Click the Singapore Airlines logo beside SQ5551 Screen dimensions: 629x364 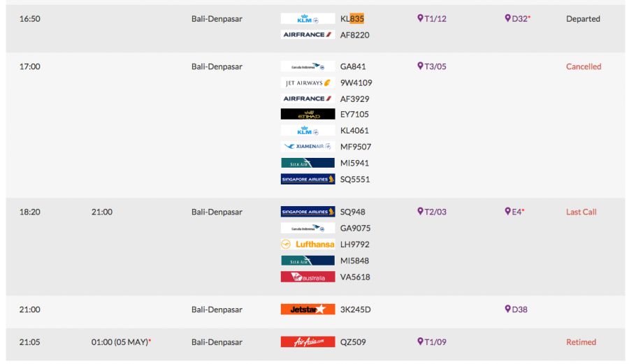[308, 179]
